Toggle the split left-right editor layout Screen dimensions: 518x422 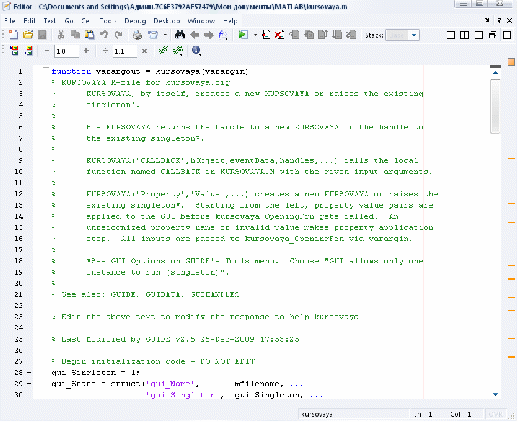click(x=464, y=35)
